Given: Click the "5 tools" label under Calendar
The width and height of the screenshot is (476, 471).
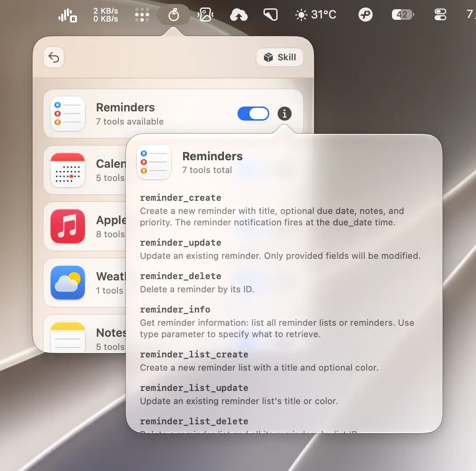Looking at the screenshot, I should pos(110,178).
